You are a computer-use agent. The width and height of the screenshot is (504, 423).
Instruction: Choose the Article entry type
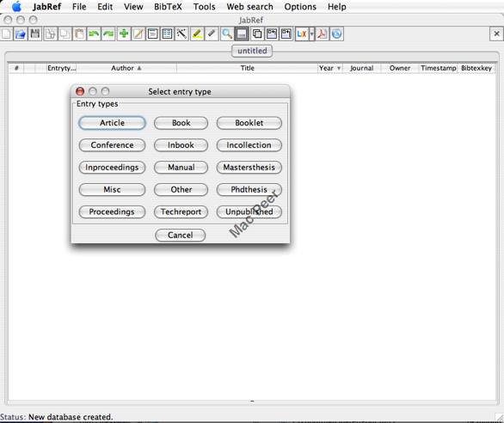tap(112, 123)
